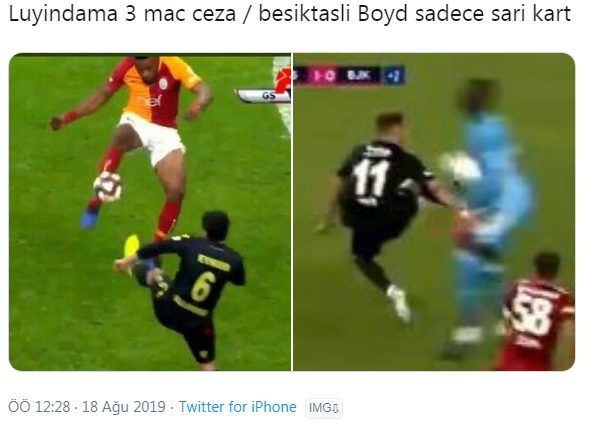Screen dimensions: 589x430
Task: Click the jersey number 6 in left photo
Action: point(203,287)
